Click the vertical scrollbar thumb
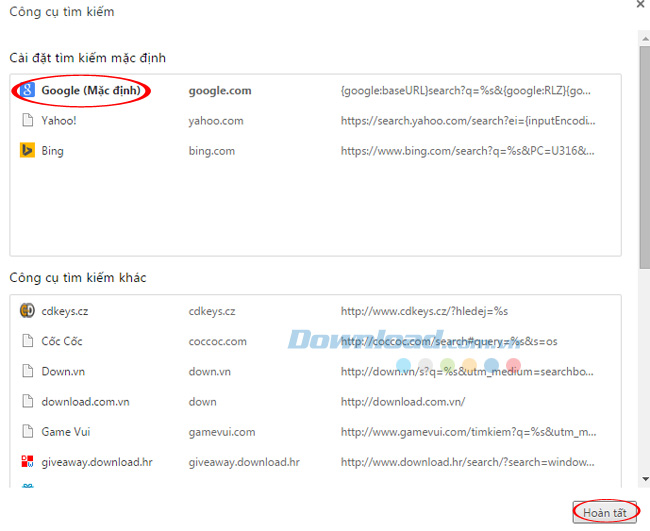650x531 pixels. (645, 157)
